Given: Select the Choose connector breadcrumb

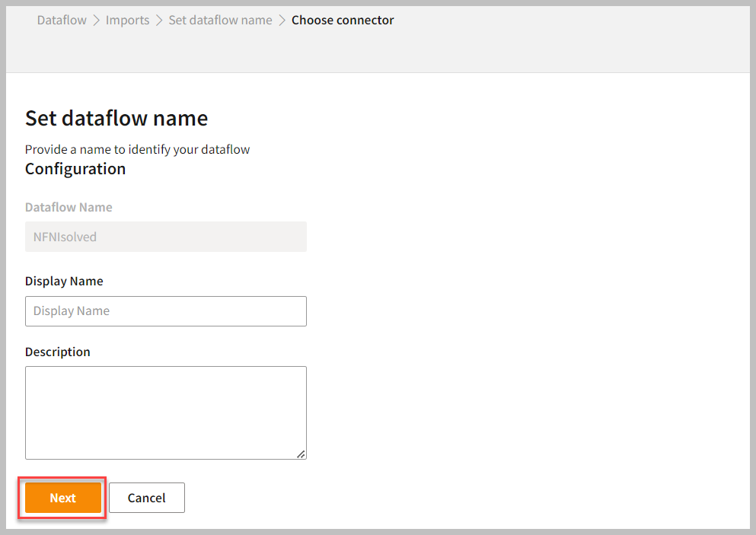Looking at the screenshot, I should pyautogui.click(x=343, y=20).
